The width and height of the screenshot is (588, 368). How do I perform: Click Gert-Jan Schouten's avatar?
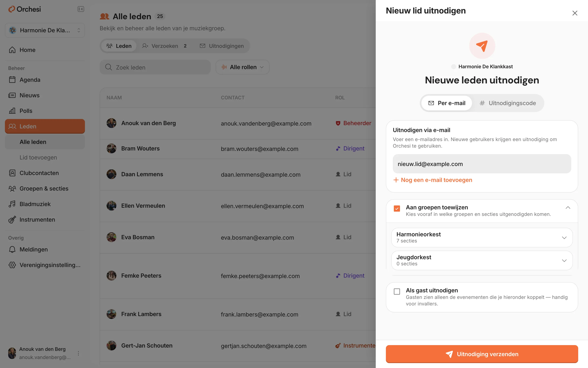coord(111,346)
